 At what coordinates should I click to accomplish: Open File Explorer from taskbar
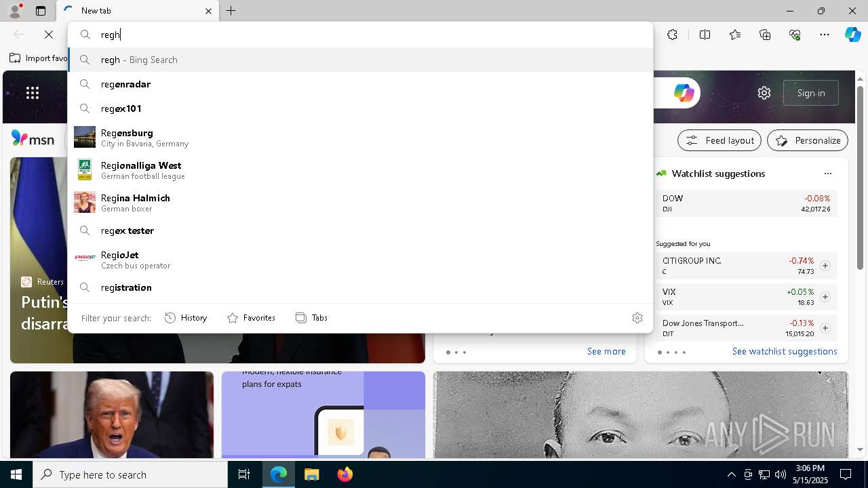(312, 474)
